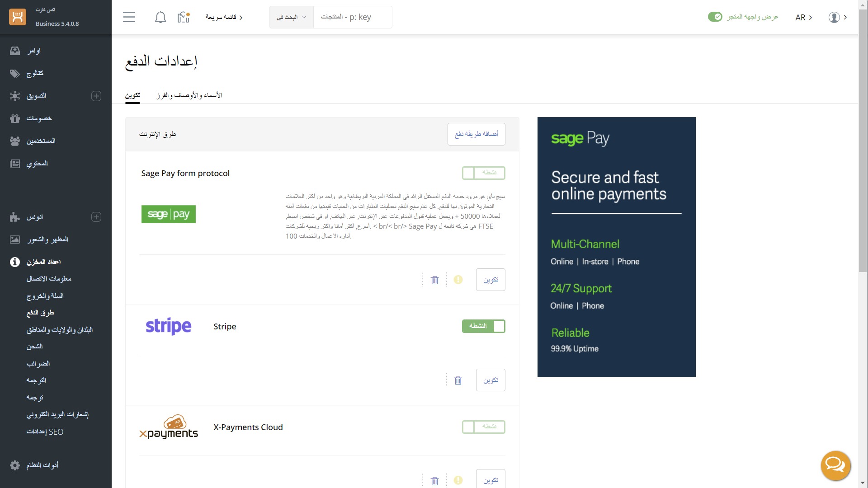Click the Sage Pay green logo

[168, 214]
